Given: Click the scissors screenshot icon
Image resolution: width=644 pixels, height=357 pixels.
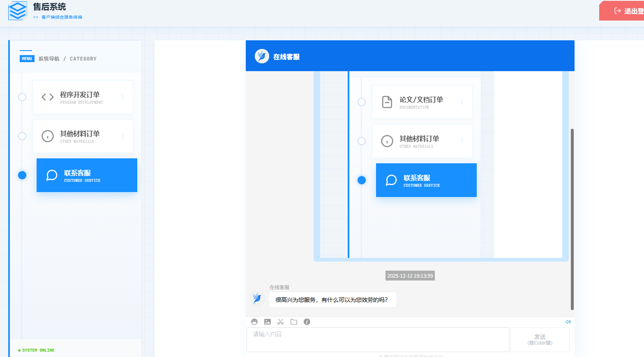Looking at the screenshot, I should tap(281, 322).
